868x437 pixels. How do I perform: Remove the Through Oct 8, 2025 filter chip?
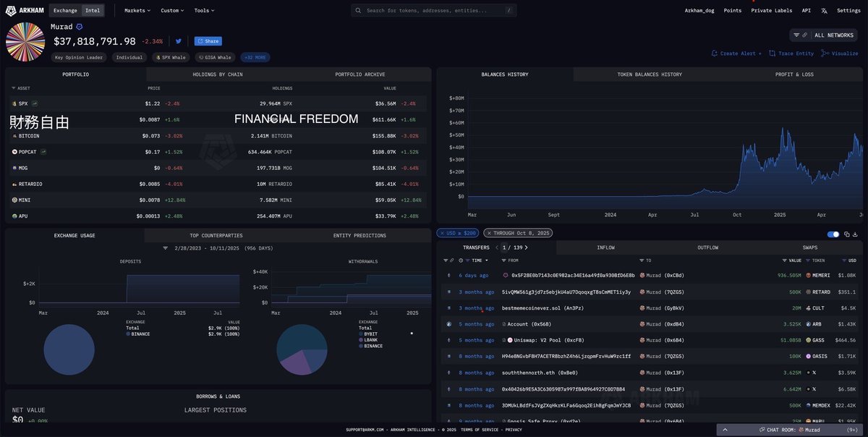490,233
